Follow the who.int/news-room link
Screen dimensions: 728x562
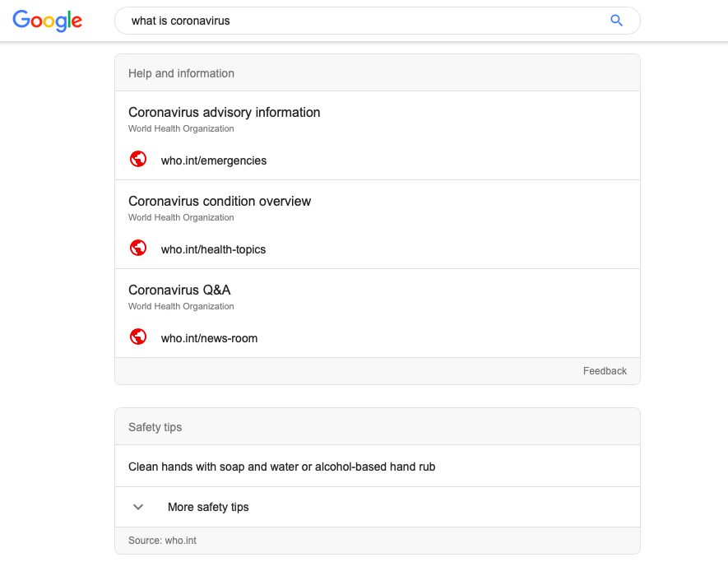click(x=209, y=338)
